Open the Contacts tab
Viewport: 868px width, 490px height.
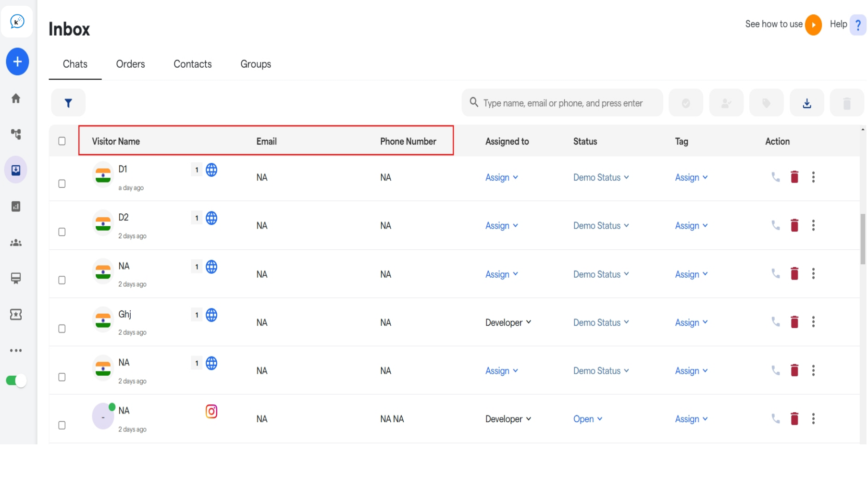tap(192, 64)
